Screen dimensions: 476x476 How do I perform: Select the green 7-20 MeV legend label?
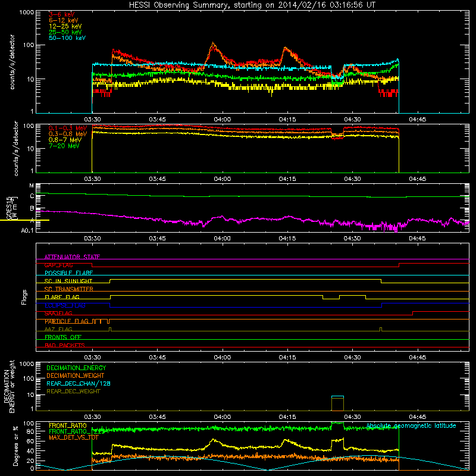[x=64, y=146]
